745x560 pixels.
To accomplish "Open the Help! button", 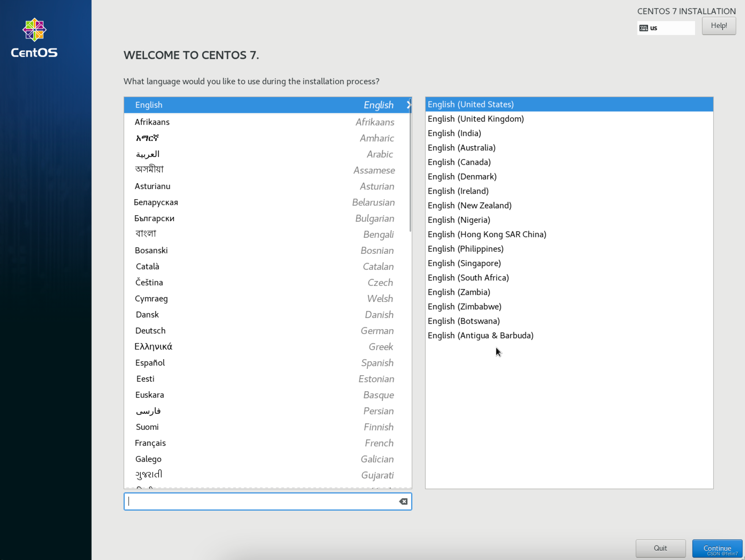I will click(719, 26).
